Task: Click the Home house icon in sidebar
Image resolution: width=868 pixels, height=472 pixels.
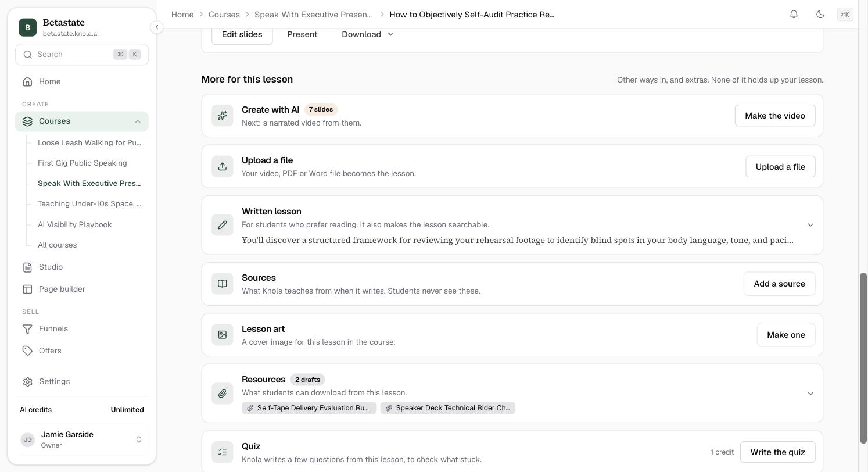Action: [x=27, y=82]
